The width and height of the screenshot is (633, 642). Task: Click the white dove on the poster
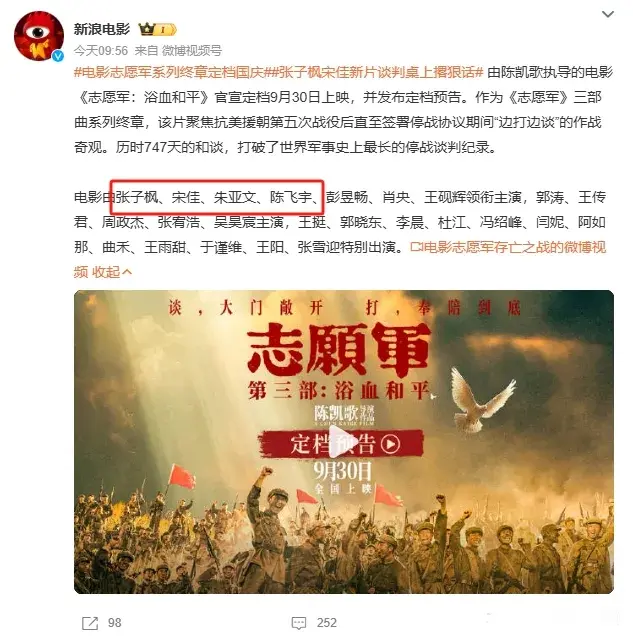coord(482,398)
